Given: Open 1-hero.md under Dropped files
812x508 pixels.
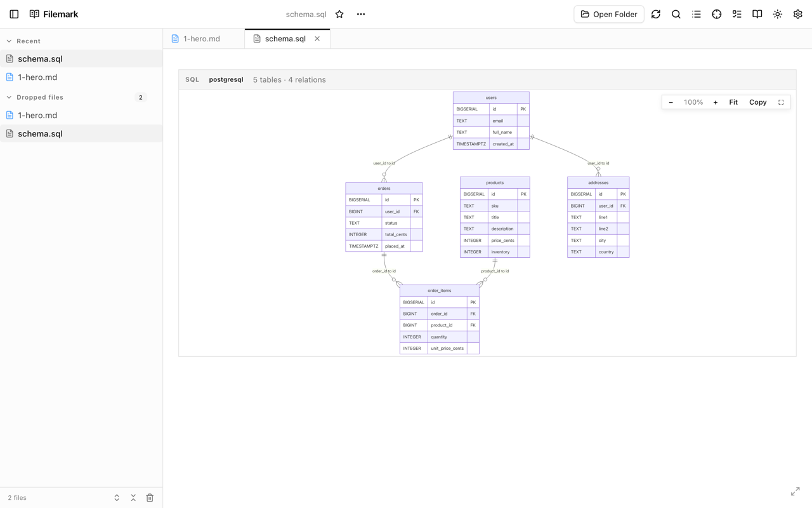Looking at the screenshot, I should pos(81,115).
